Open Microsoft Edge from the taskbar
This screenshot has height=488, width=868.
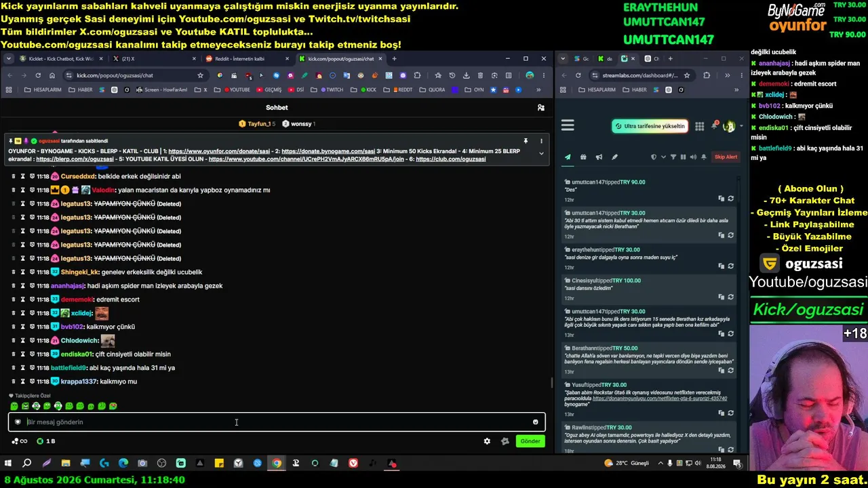pos(123,464)
